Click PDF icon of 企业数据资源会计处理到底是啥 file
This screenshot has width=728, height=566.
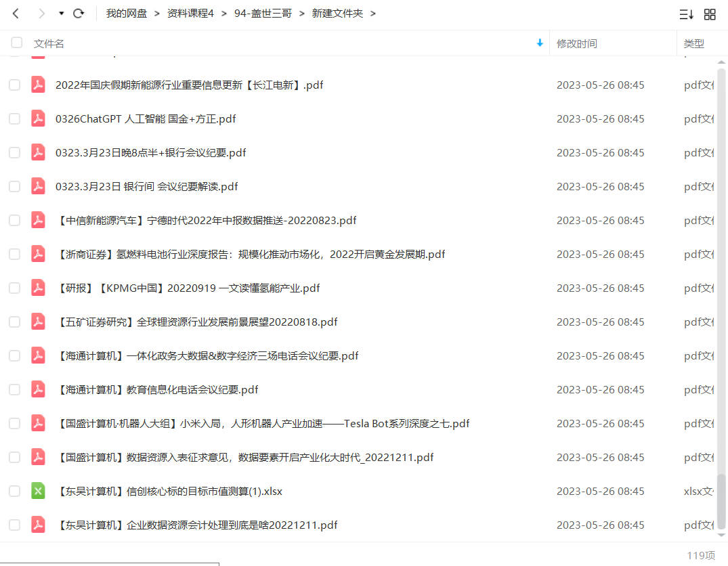38,525
